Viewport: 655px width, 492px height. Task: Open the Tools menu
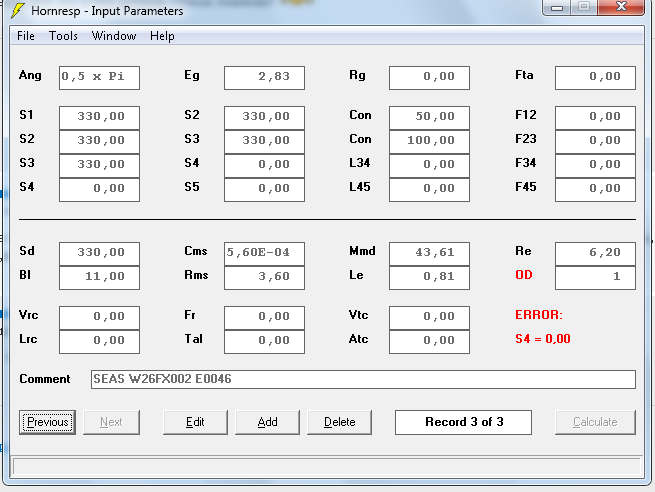(63, 36)
